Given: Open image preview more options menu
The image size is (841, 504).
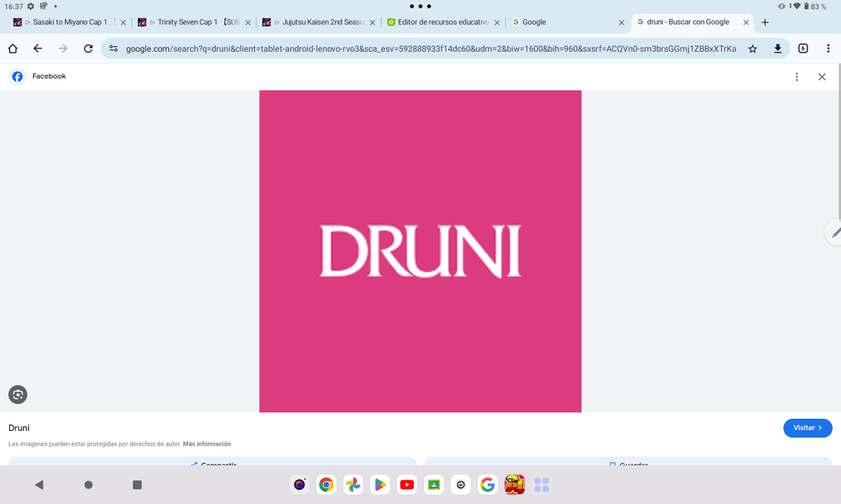Looking at the screenshot, I should coord(797,76).
